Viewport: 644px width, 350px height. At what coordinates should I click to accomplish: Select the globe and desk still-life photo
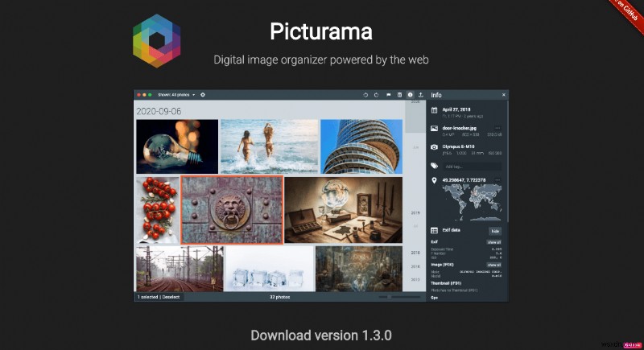[344, 210]
